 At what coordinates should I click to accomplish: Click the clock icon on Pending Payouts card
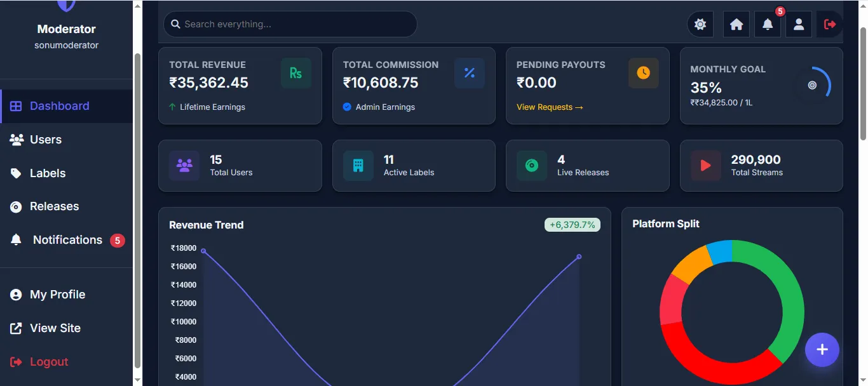click(644, 73)
